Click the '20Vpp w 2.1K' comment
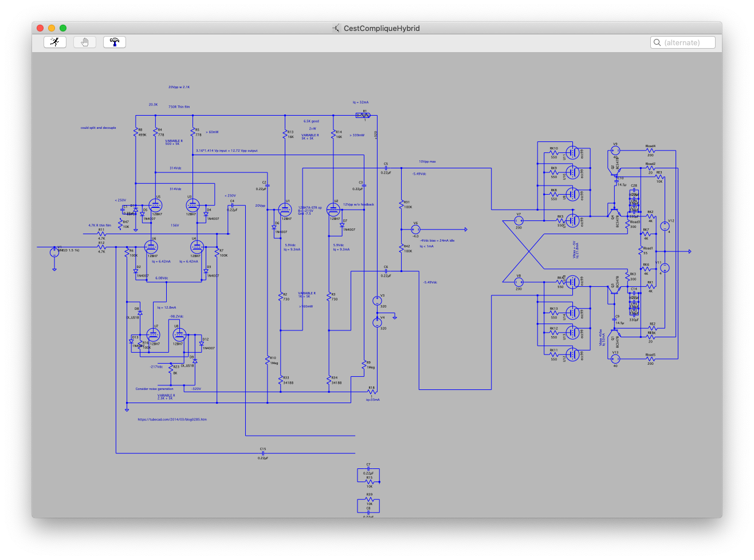Viewport: 754px width, 560px height. [179, 87]
